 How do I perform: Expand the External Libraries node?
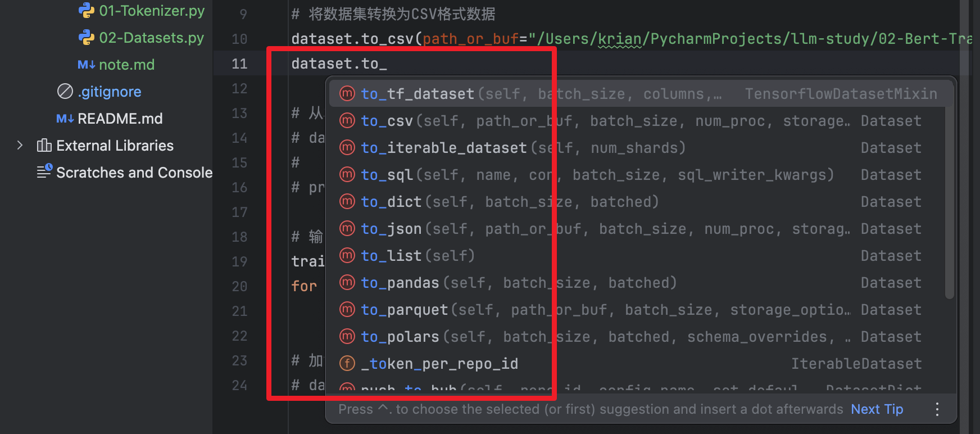20,146
